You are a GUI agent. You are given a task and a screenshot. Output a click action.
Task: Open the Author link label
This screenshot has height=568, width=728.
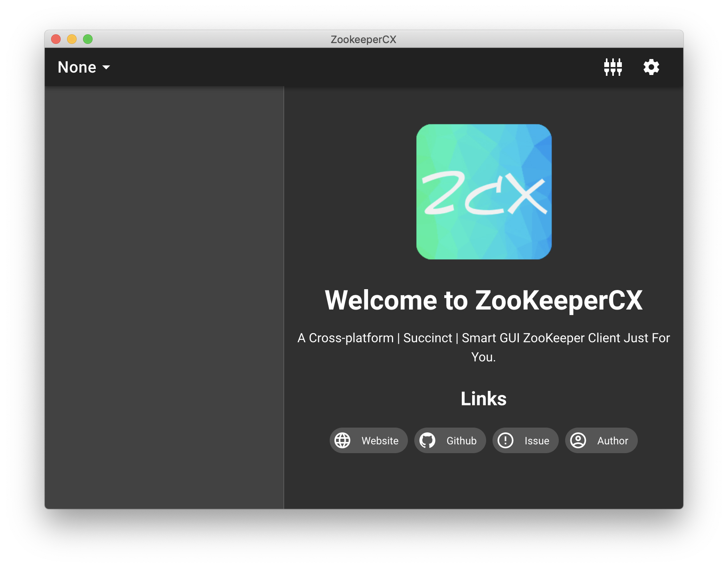click(x=612, y=441)
